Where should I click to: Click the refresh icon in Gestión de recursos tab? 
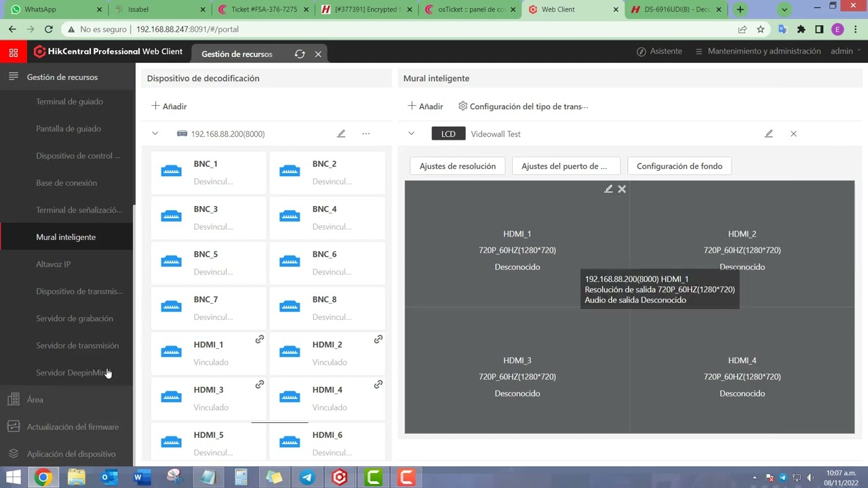point(300,54)
